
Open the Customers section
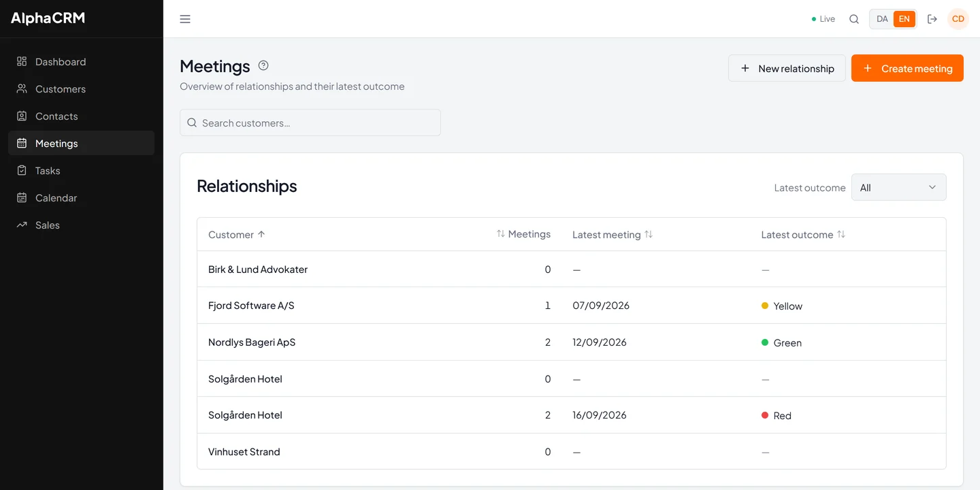(x=81, y=89)
